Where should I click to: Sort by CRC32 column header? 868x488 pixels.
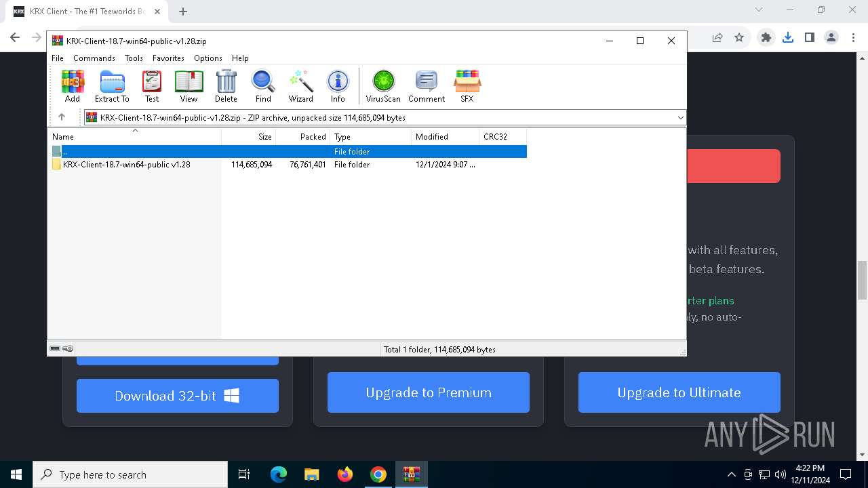coord(503,136)
